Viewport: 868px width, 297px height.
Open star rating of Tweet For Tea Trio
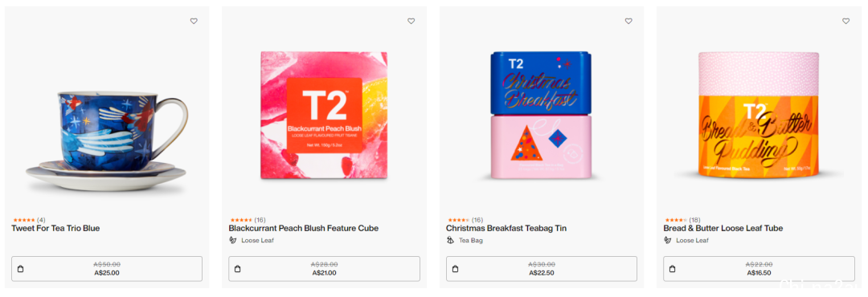click(24, 220)
